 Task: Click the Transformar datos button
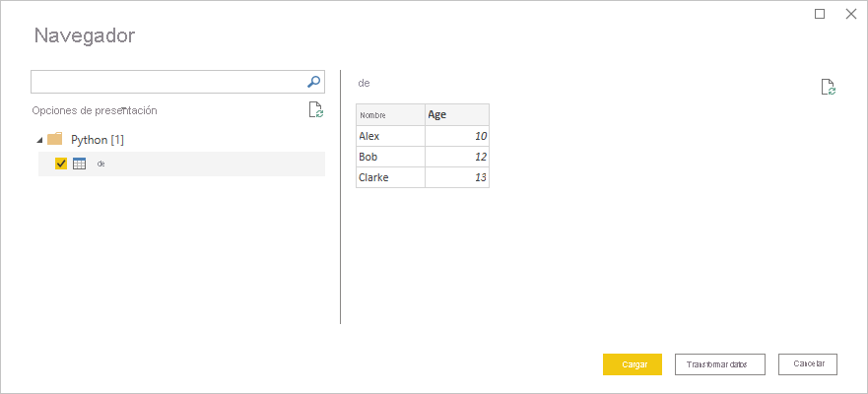click(718, 364)
